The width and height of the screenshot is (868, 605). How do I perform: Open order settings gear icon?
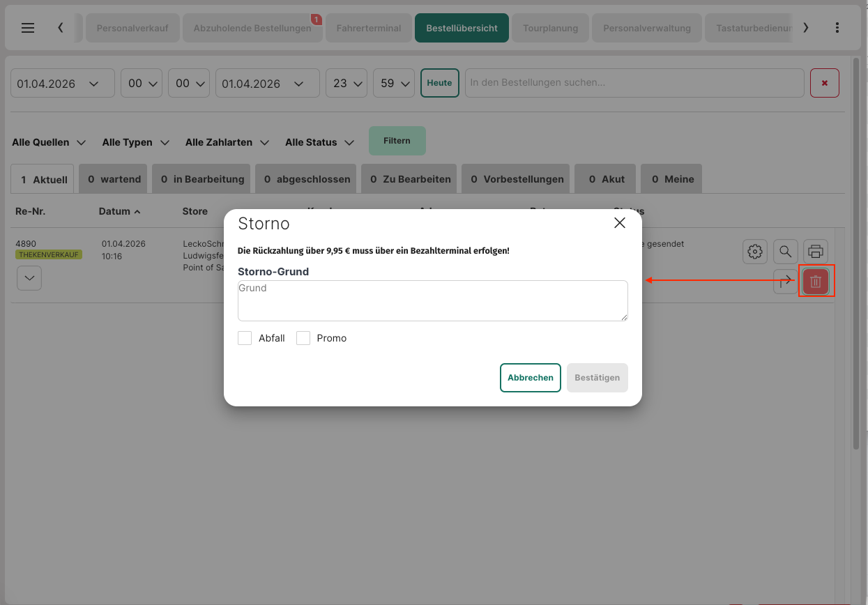(755, 251)
